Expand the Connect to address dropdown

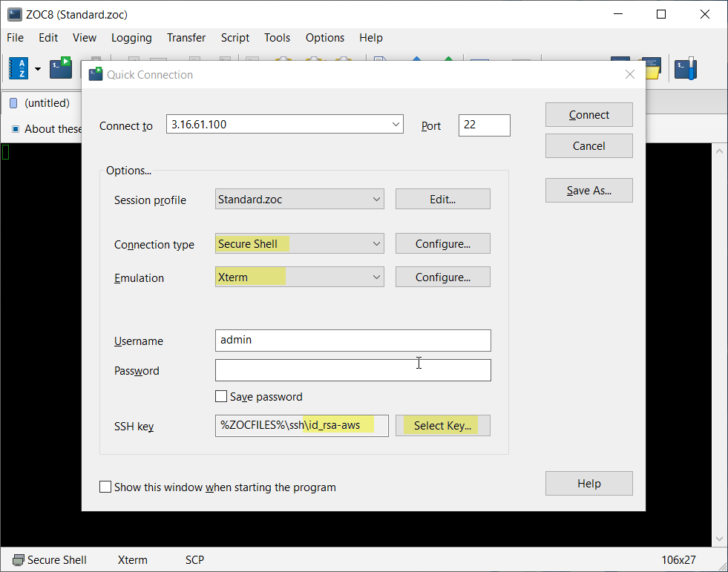pyautogui.click(x=396, y=125)
